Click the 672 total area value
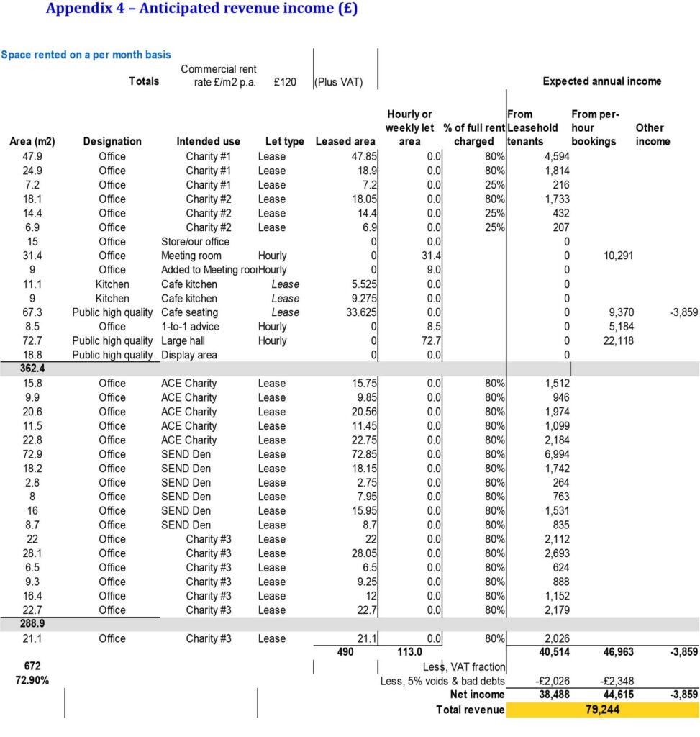This screenshot has height=737, width=700. pyautogui.click(x=32, y=666)
